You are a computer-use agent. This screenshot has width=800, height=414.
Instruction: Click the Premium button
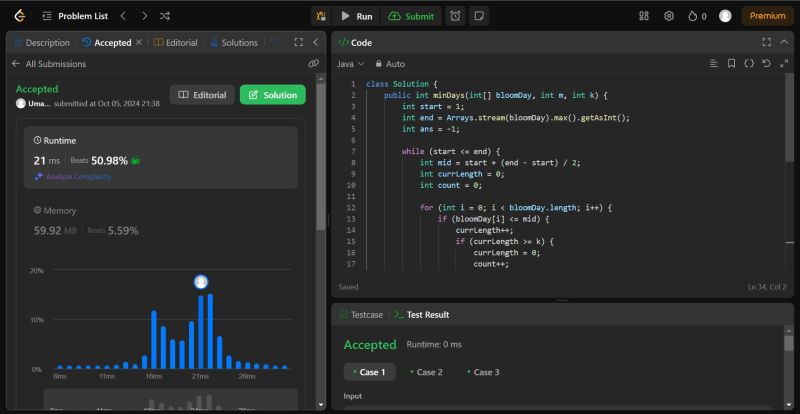click(x=767, y=16)
